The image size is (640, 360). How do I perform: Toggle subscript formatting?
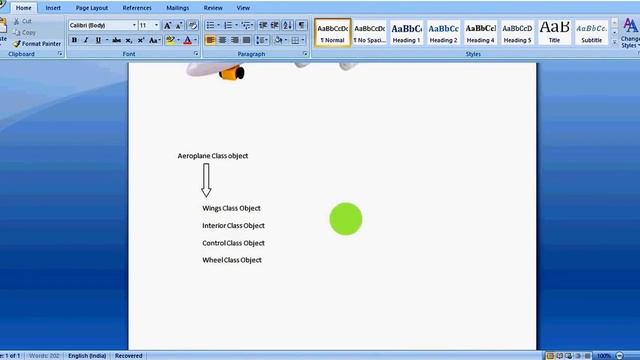[x=129, y=40]
